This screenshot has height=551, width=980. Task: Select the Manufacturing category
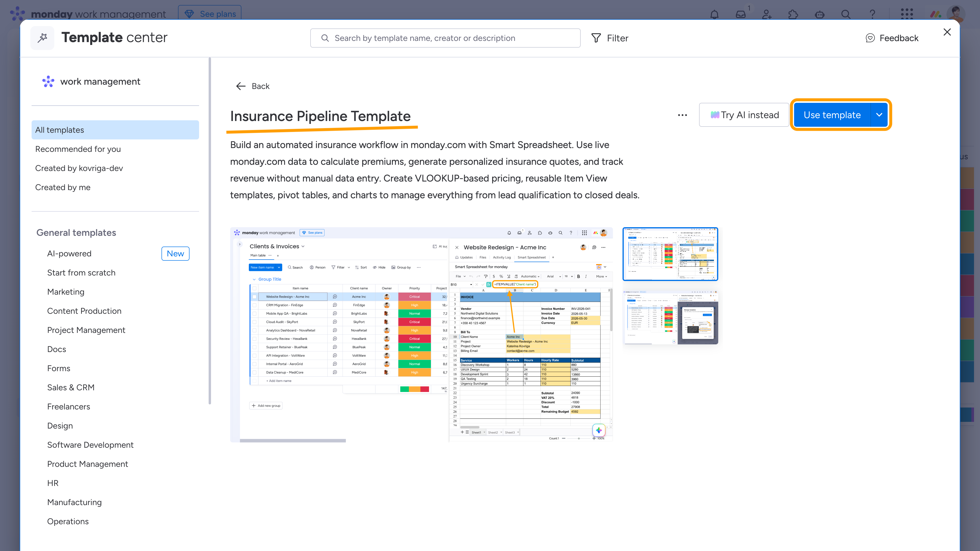point(74,502)
